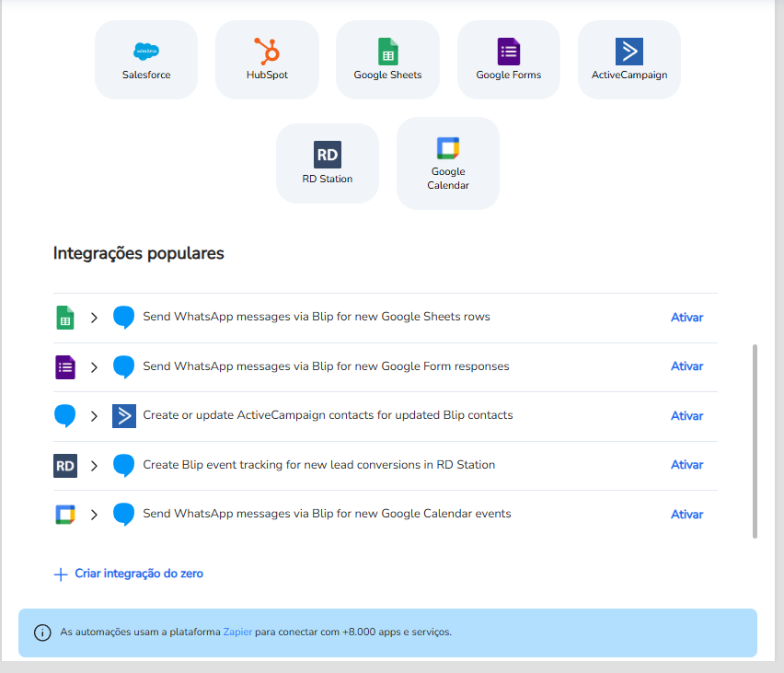The image size is (784, 673).
Task: Click Google Sheets icon in Sheets rows integration
Action: [65, 318]
